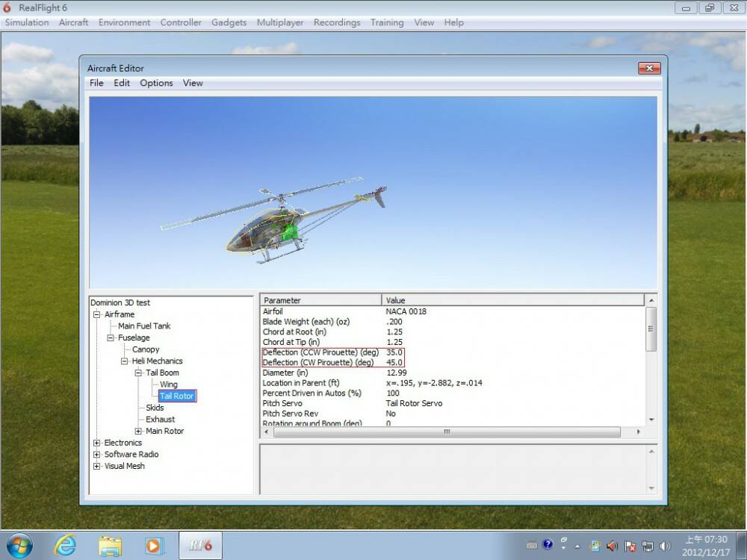
Task: Click the speaker volume tray icon
Action: tap(665, 546)
